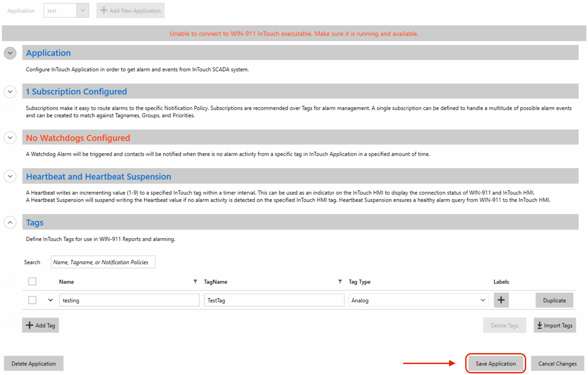Click the Labels column header

(x=501, y=282)
